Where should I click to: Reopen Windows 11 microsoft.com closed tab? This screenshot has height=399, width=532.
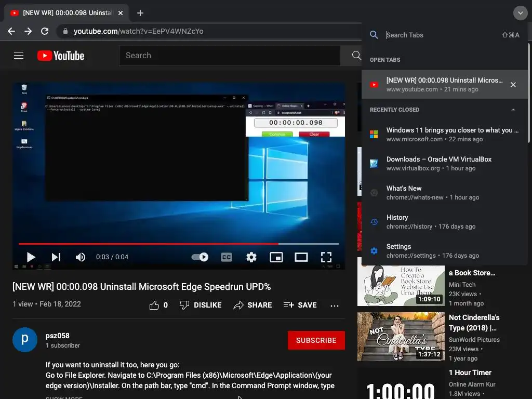[445, 135]
